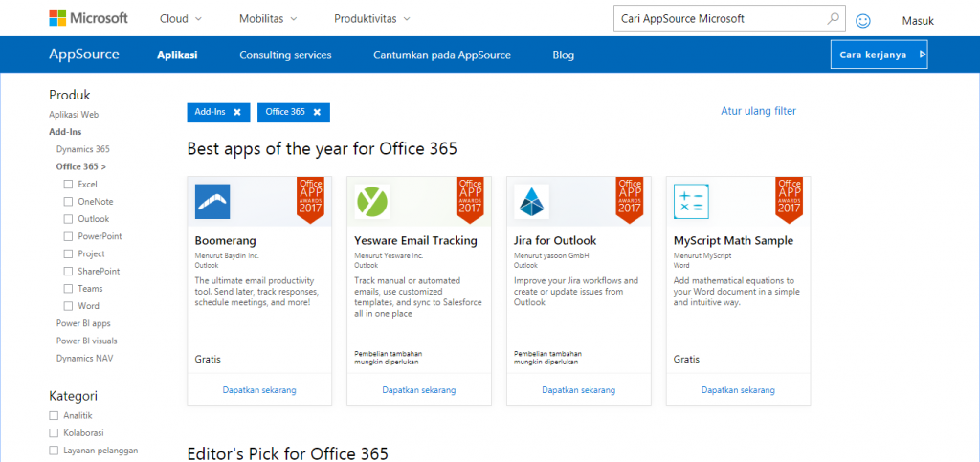The width and height of the screenshot is (980, 462).
Task: Expand the Mobilitas dropdown
Action: tap(267, 19)
